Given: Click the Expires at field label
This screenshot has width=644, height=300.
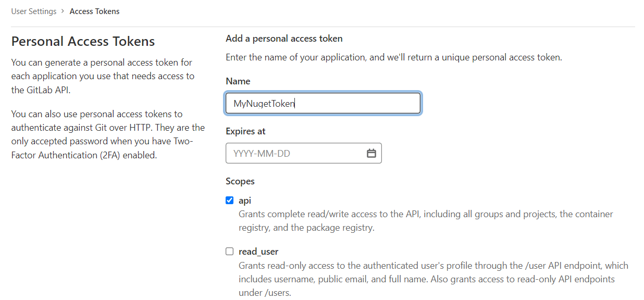Looking at the screenshot, I should [245, 131].
